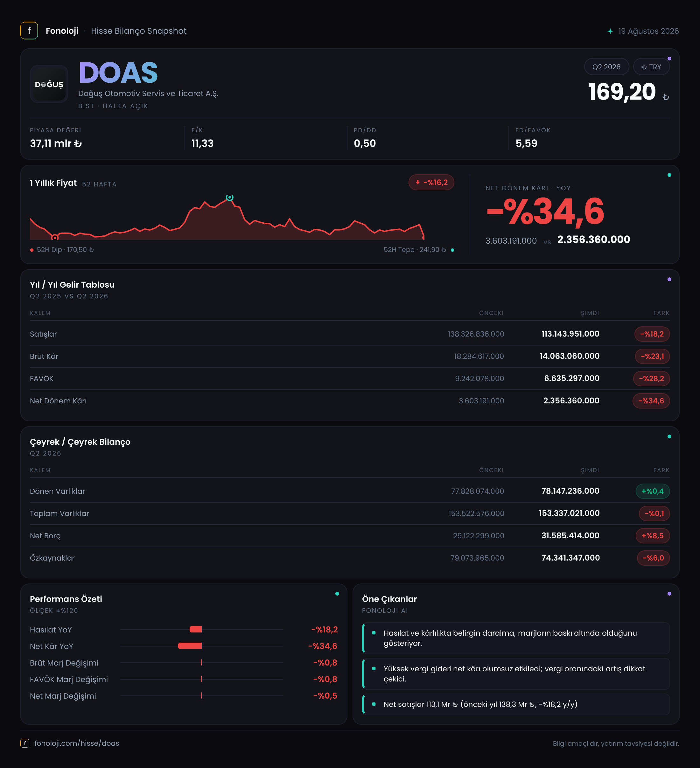This screenshot has height=768, width=700.
Task: Click the Özkaynaklar -%6,0 badge
Action: pos(654,558)
